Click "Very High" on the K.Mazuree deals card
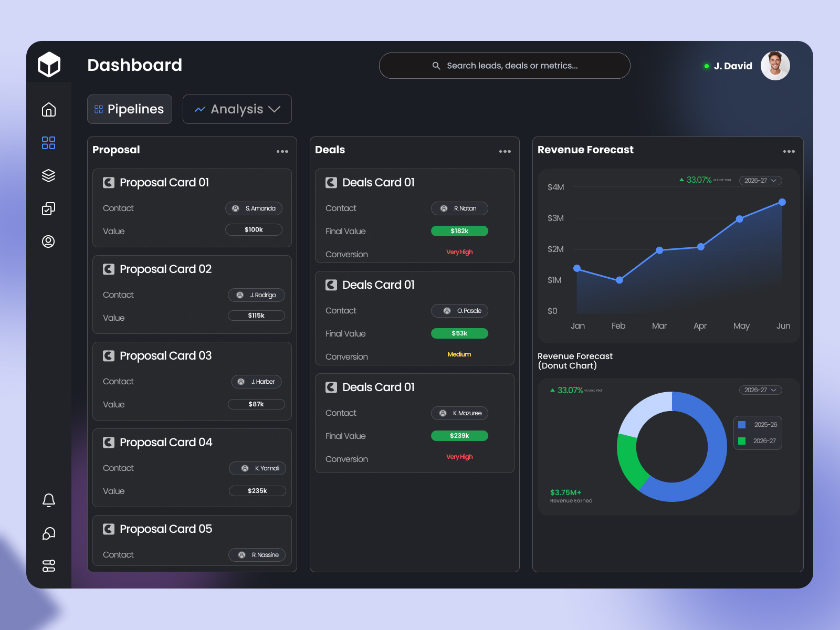This screenshot has width=840, height=630. [x=459, y=457]
